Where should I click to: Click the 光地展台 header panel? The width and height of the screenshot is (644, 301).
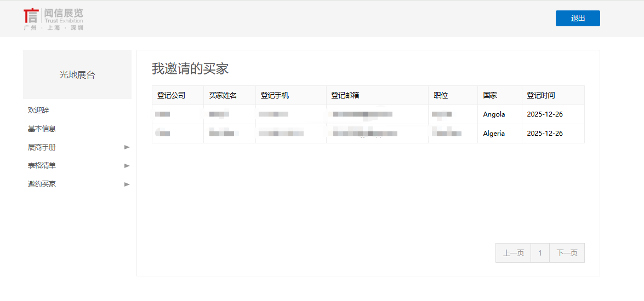[x=77, y=75]
